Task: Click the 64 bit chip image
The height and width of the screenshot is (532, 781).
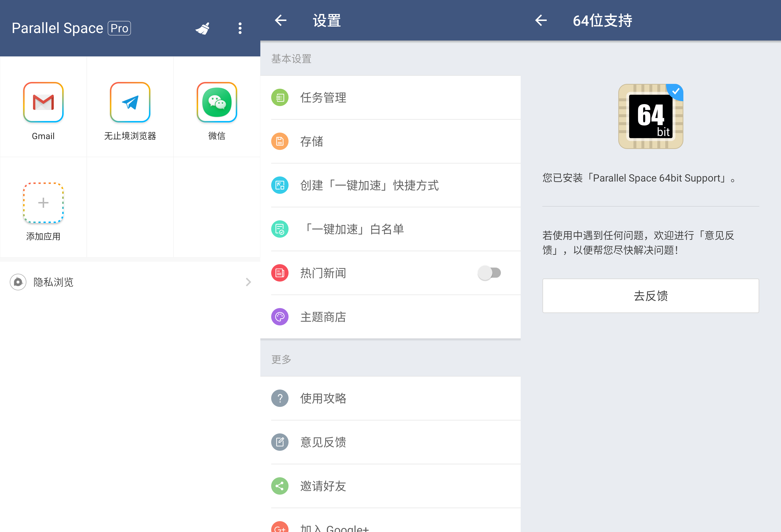Action: point(651,116)
